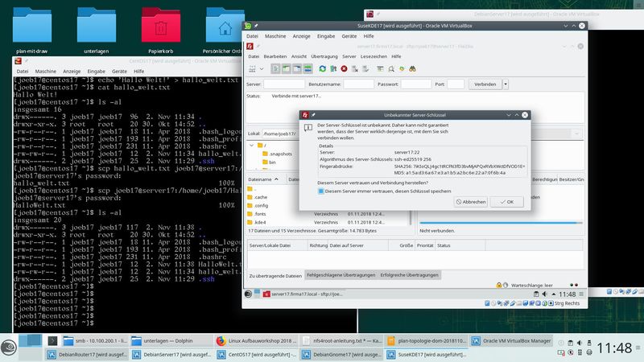644x362 pixels.
Task: Open the Site Manager dropdown arrow
Action: [x=261, y=69]
